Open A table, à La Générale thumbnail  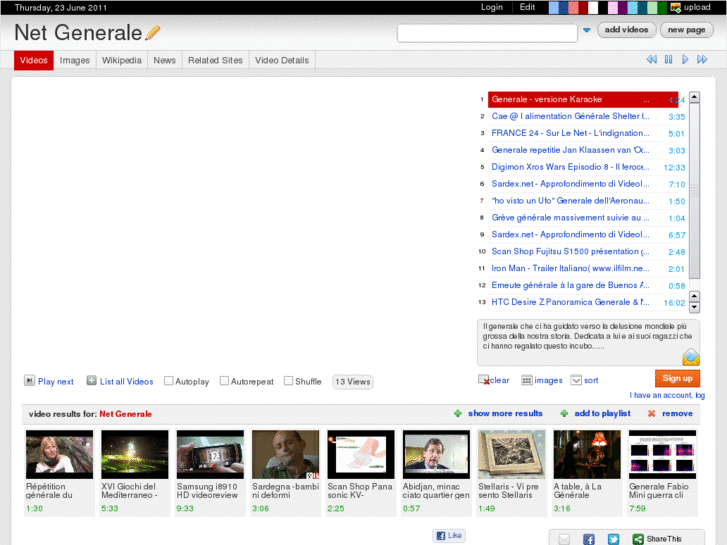587,455
